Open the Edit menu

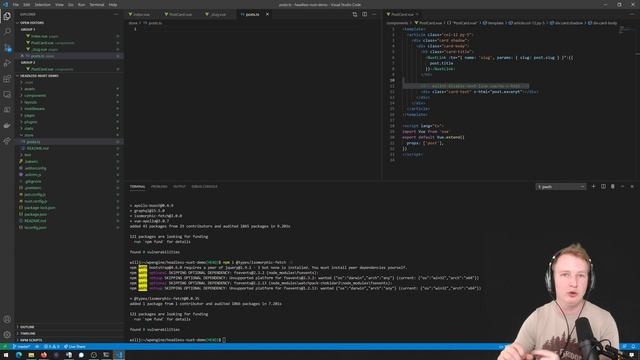[x=27, y=4]
